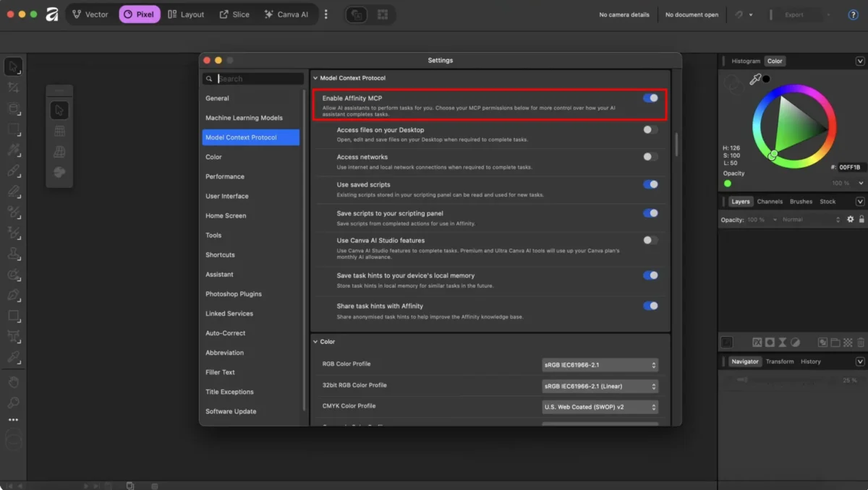Select the Crop tool
The height and width of the screenshot is (490, 868).
tap(13, 87)
